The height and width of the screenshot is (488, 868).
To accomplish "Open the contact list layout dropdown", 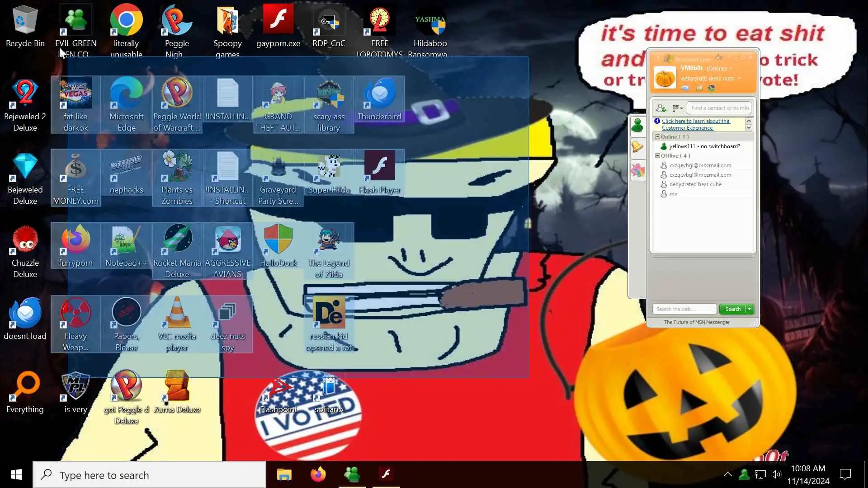I will [678, 108].
